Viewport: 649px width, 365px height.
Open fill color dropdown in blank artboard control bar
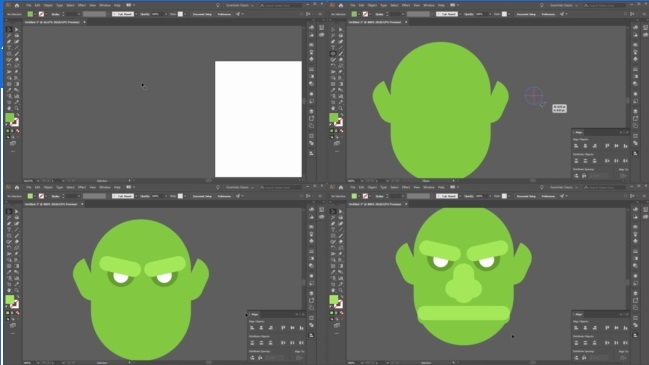click(35, 14)
